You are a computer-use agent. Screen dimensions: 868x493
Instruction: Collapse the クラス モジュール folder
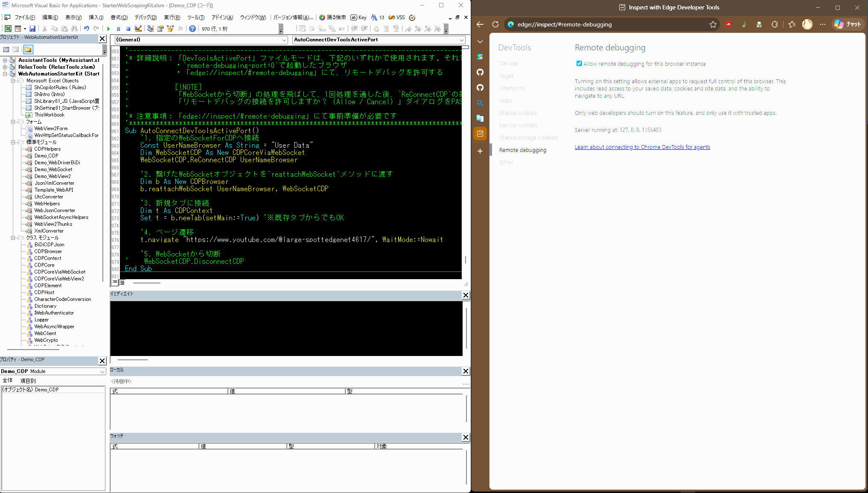pos(13,238)
